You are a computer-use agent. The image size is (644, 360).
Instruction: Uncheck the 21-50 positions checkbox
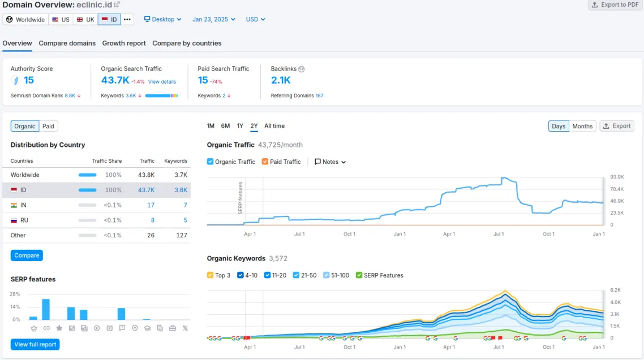pyautogui.click(x=296, y=275)
